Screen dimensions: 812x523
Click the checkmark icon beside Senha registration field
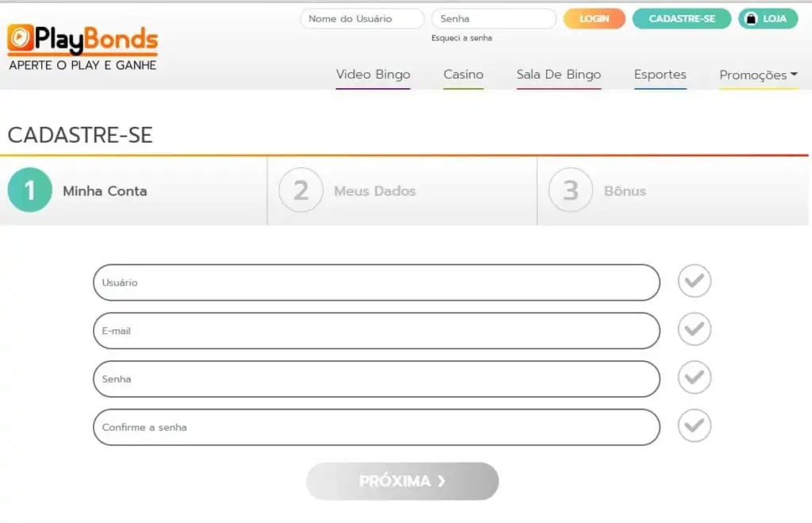point(694,377)
